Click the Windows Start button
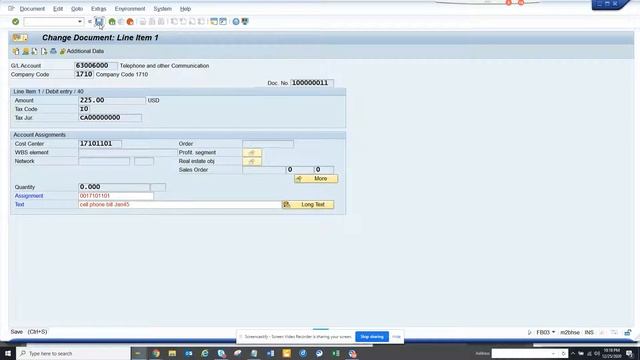 point(8,353)
